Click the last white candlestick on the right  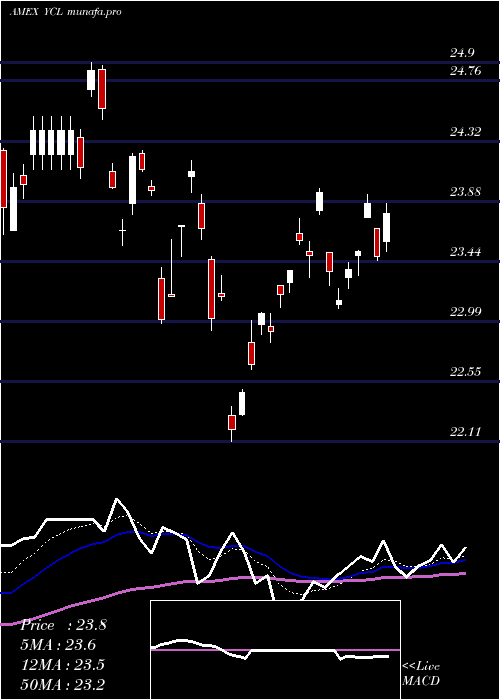click(387, 227)
